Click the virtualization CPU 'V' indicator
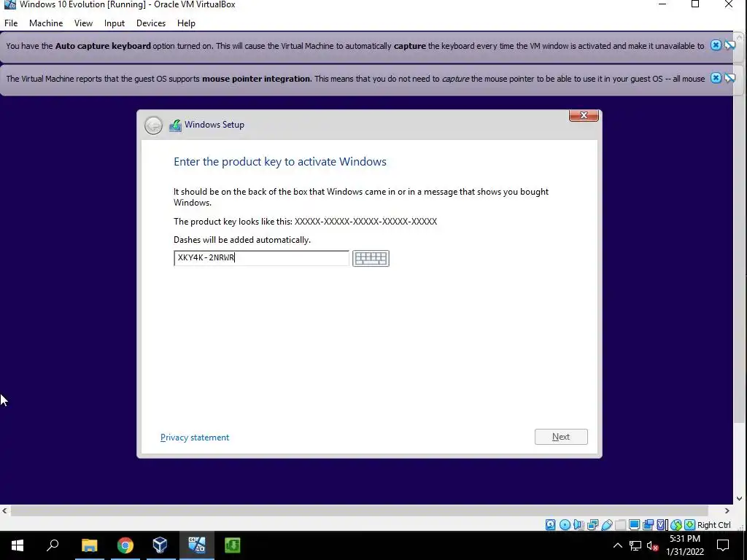747x560 pixels. pos(662,525)
